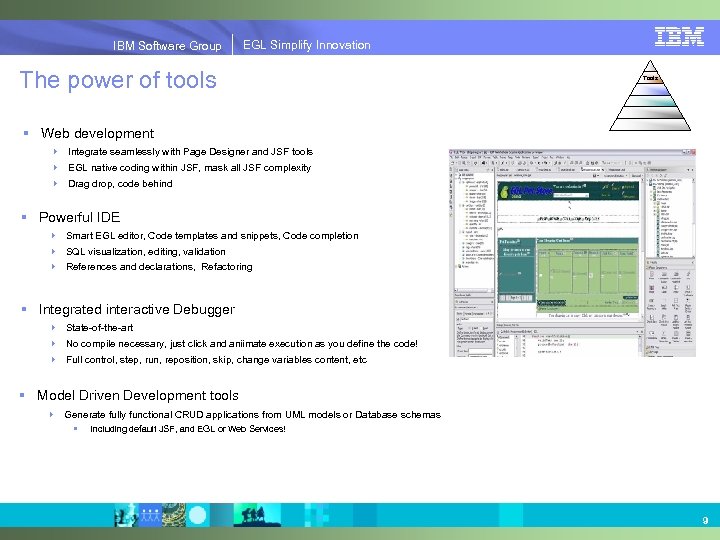Click the hikers silhouette image in footer strip

pos(257,515)
